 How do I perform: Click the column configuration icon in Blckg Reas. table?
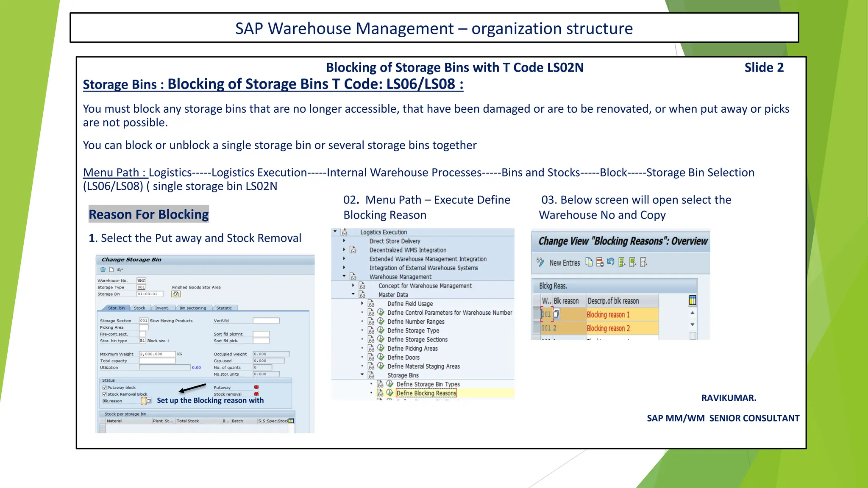point(693,300)
